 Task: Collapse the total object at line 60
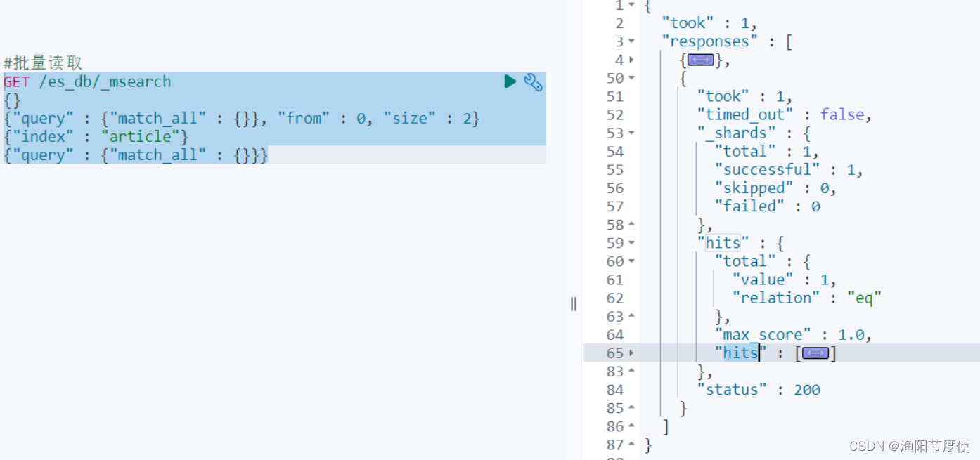coord(631,261)
